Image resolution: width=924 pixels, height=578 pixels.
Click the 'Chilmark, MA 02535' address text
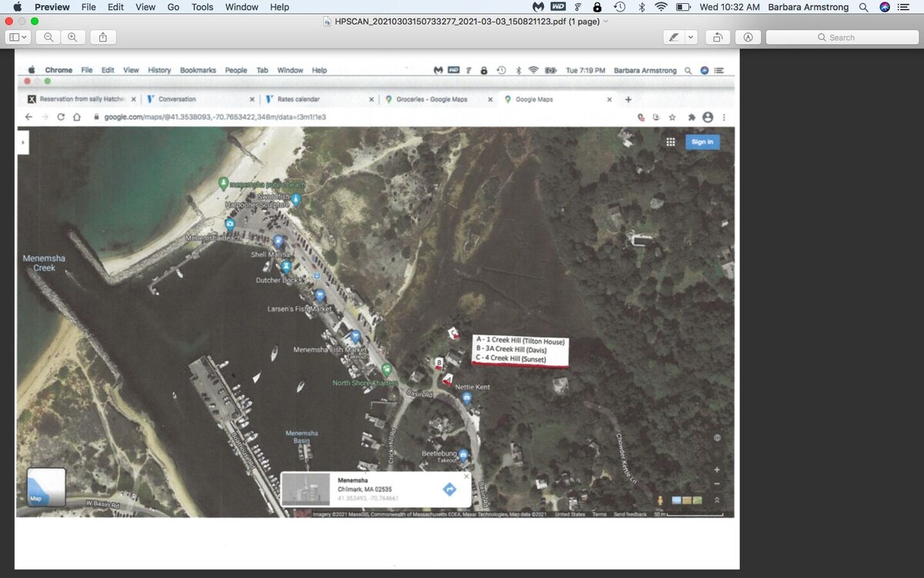click(365, 489)
